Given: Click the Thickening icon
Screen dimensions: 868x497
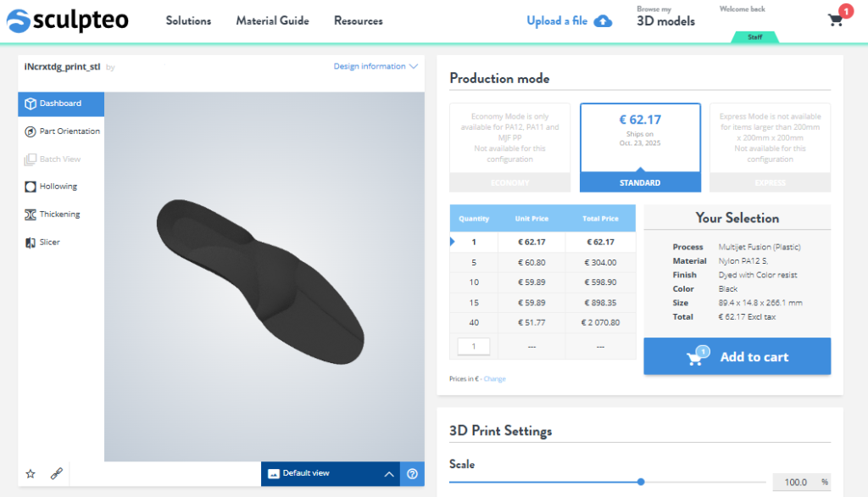Looking at the screenshot, I should click(x=31, y=215).
